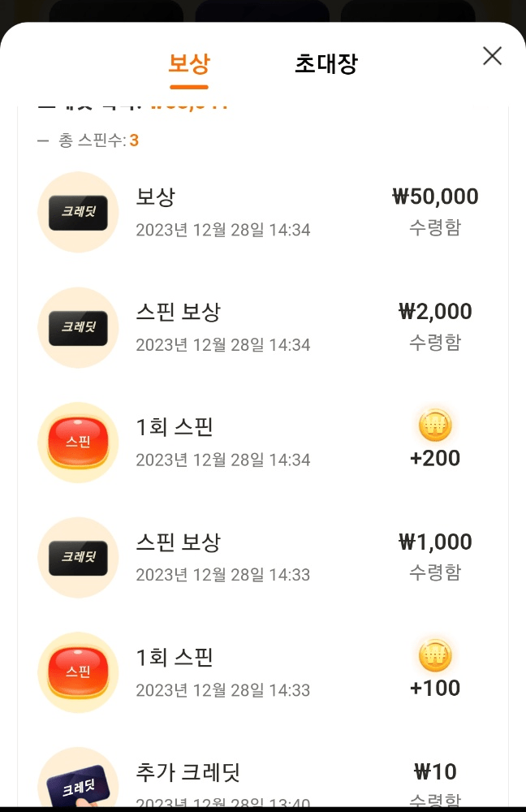Viewport: 526px width, 812px height.
Task: Close the rewards popup with X
Action: point(493,56)
